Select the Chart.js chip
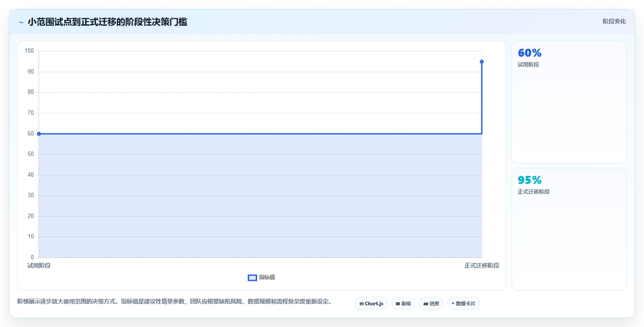 [371, 304]
